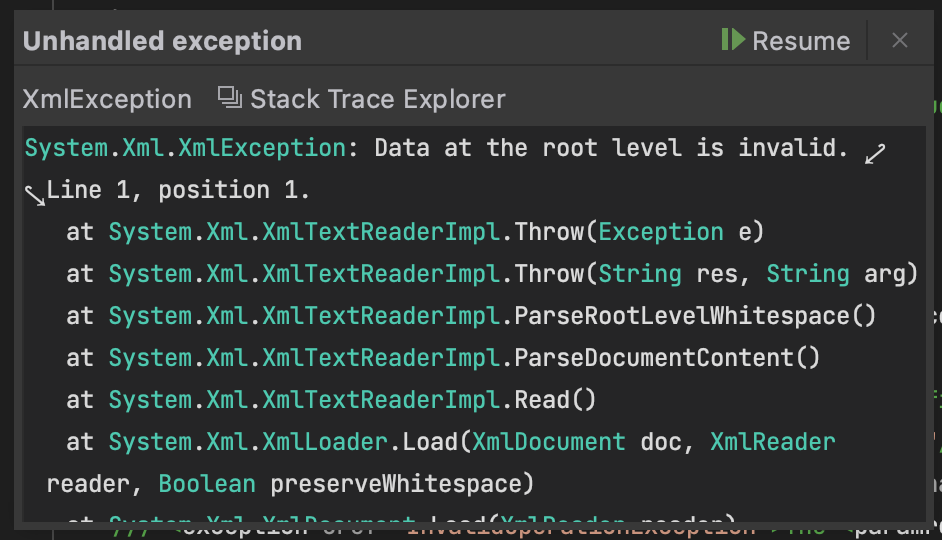The width and height of the screenshot is (942, 540).
Task: Jump to ParseDocumentContent() stack frame
Action: pyautogui.click(x=464, y=358)
